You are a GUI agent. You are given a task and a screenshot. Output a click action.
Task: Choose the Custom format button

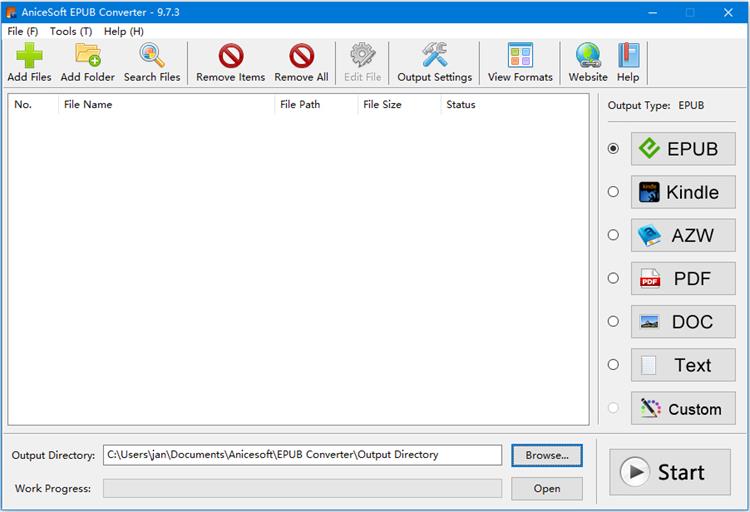click(x=683, y=408)
